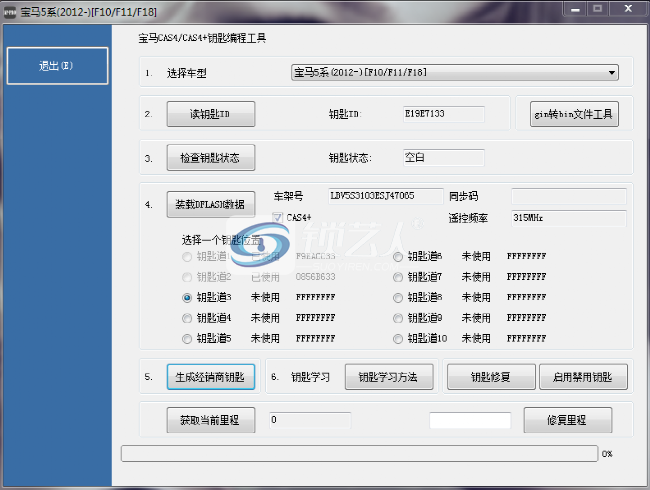Image resolution: width=650 pixels, height=490 pixels.
Task: Select the 钥匙道2 radio button
Action: point(187,277)
